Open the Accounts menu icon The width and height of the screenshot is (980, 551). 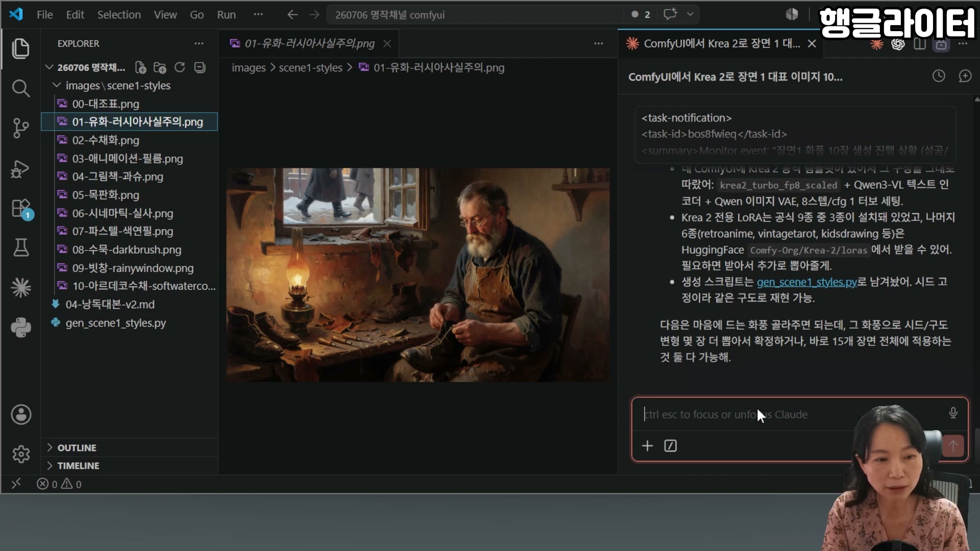point(21,414)
